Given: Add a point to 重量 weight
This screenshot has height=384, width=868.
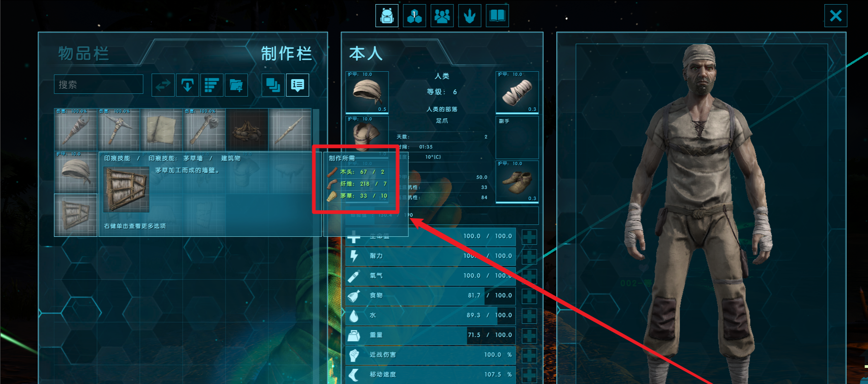Looking at the screenshot, I should [529, 336].
